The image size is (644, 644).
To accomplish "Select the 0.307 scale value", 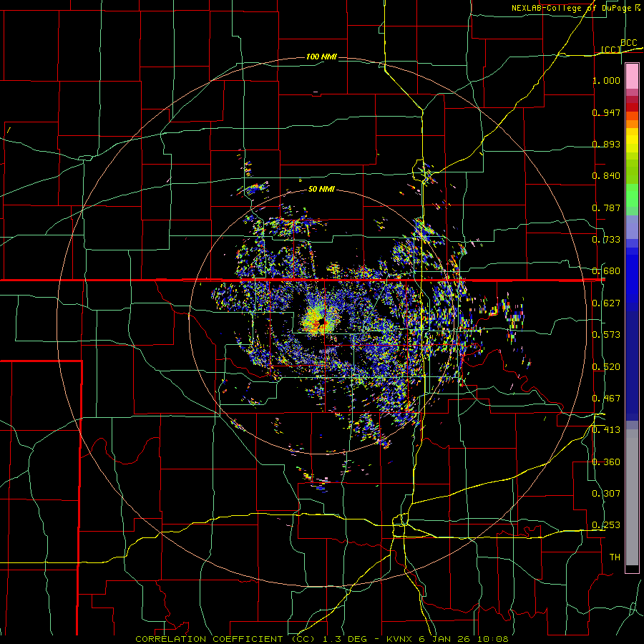I will [x=606, y=494].
